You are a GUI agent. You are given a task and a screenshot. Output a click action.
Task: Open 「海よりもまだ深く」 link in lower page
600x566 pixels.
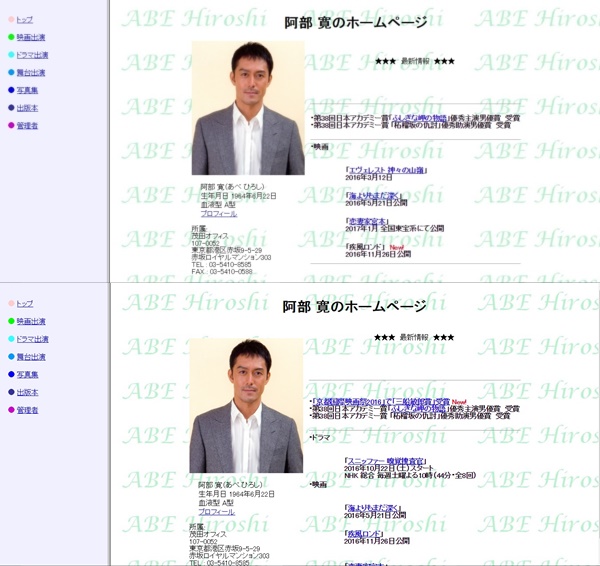pyautogui.click(x=372, y=508)
